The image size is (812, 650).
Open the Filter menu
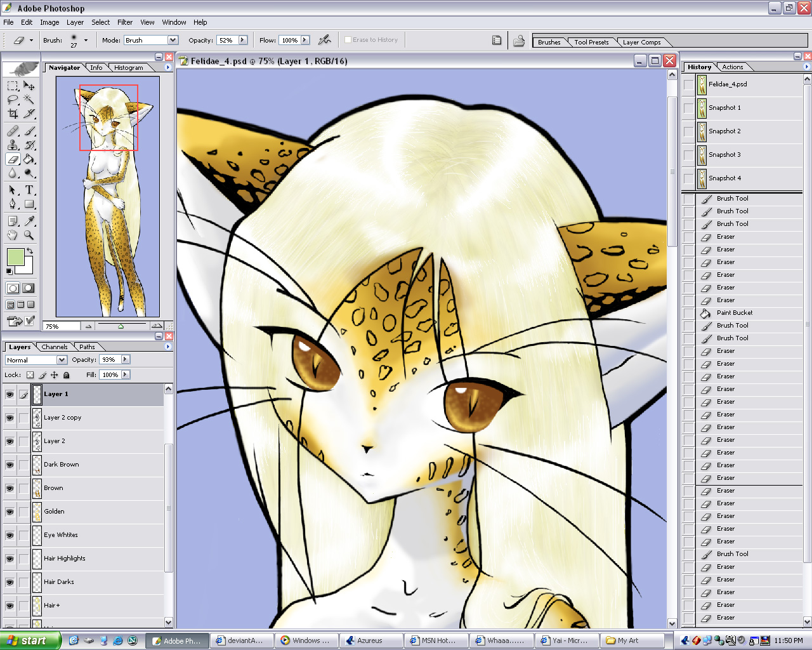click(125, 22)
